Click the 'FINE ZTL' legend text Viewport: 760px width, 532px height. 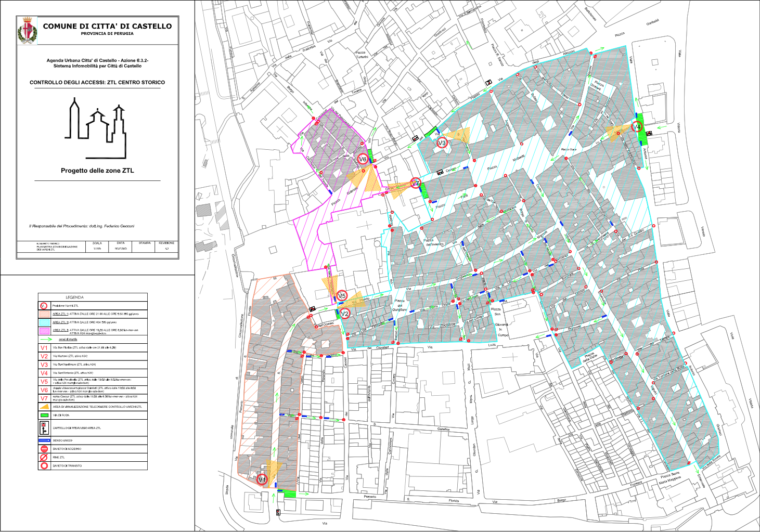click(x=58, y=457)
